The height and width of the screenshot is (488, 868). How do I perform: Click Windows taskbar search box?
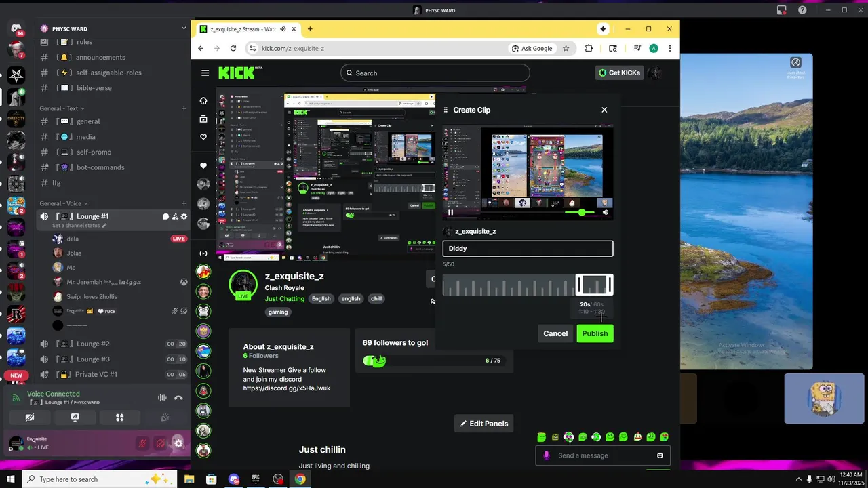(x=99, y=479)
